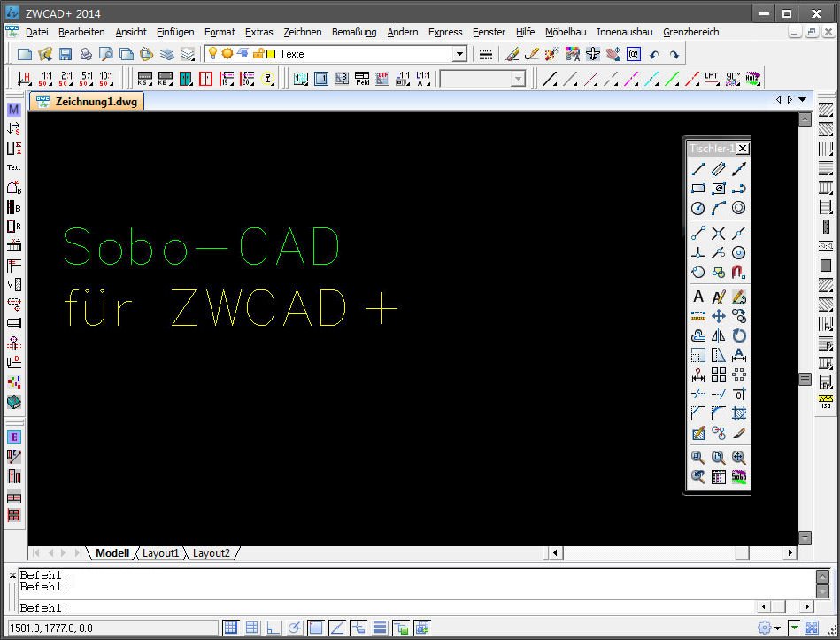The width and height of the screenshot is (840, 640).
Task: Click the KS cabinet icon
Action: (x=144, y=79)
